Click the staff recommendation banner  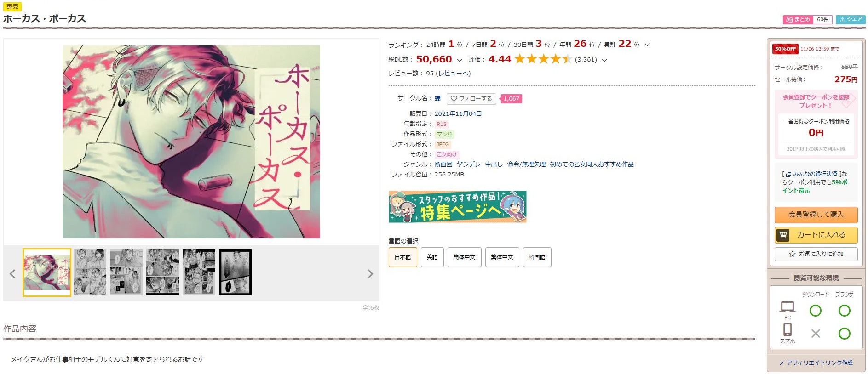pos(457,207)
